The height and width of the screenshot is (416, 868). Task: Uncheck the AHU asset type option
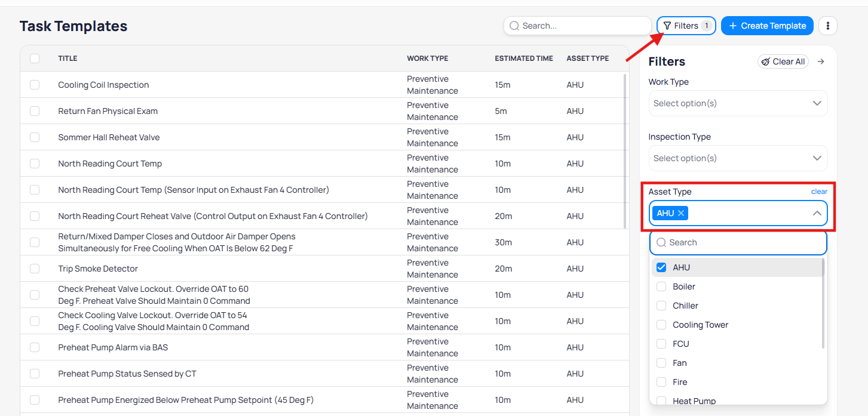click(661, 267)
